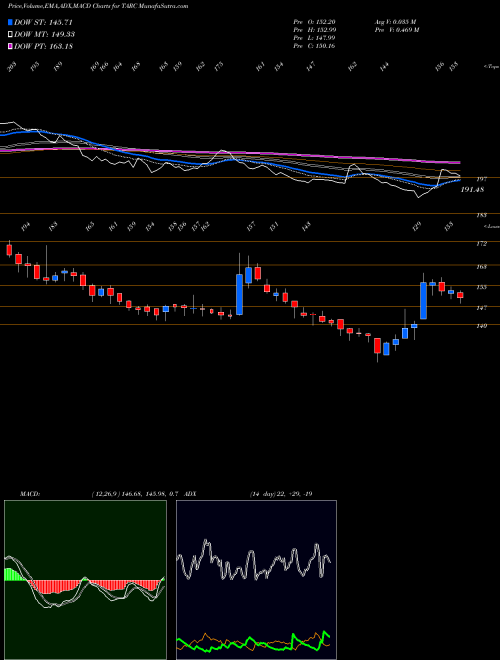The image size is (500, 660).
Task: Click the Avg V: 0.035 M value
Action: pos(395,22)
